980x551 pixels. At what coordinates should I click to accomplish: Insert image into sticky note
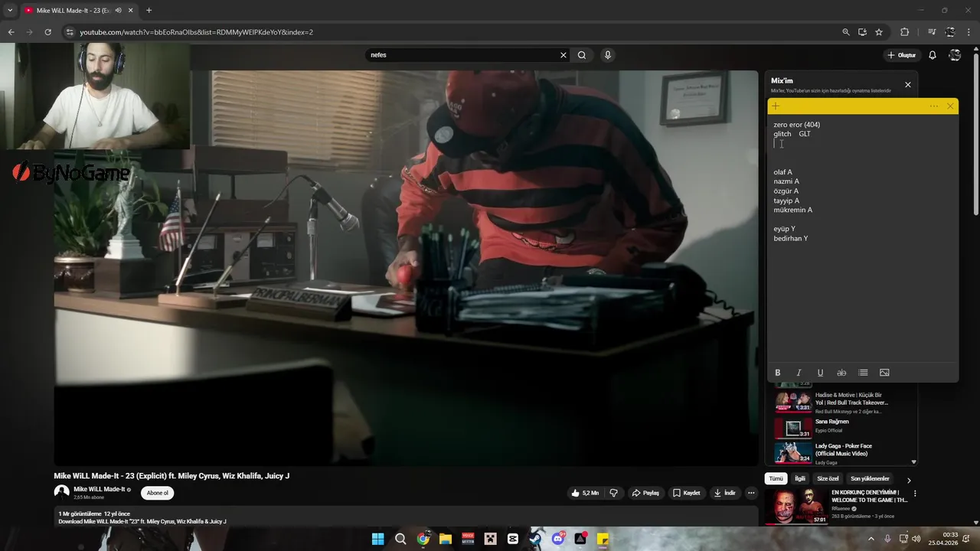click(884, 373)
